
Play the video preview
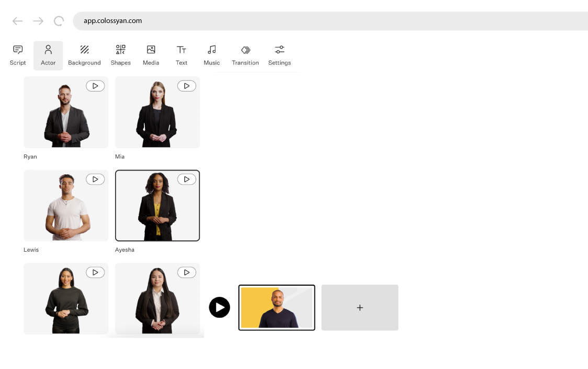(220, 307)
